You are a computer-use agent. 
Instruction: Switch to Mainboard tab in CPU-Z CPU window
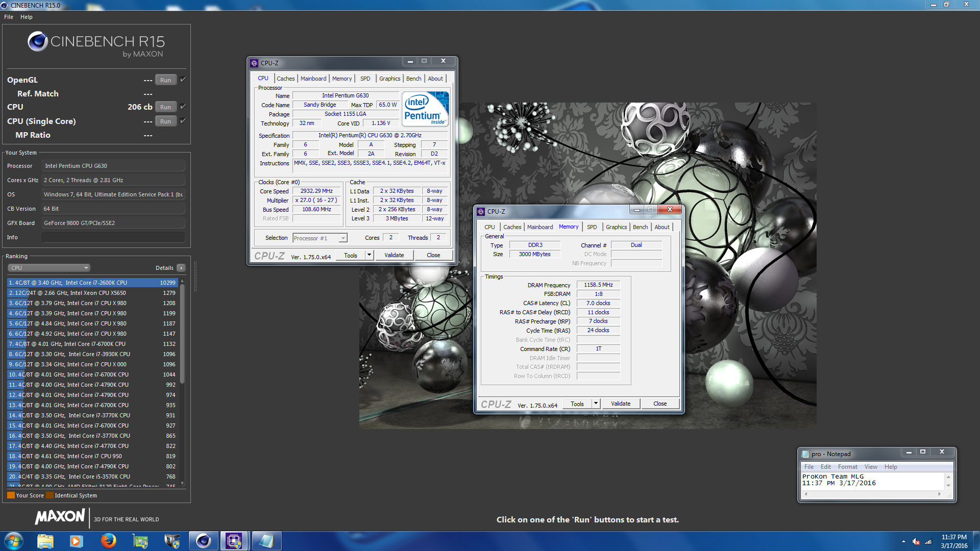point(313,79)
